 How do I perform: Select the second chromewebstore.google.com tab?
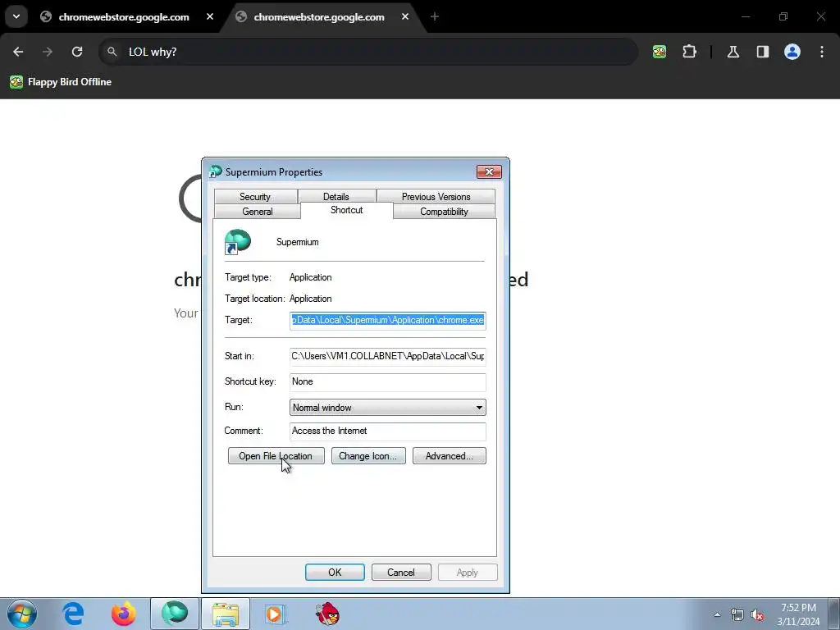319,17
